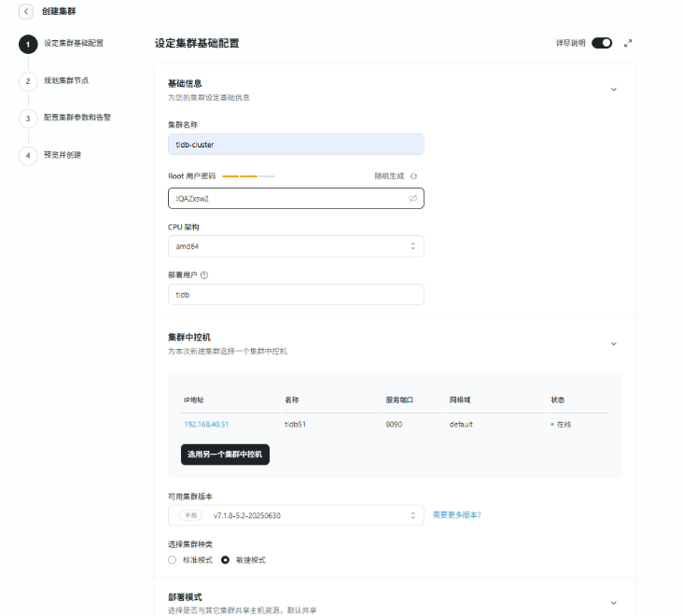Click the help icon next to 部署用户
Image resolution: width=682 pixels, height=616 pixels.
204,274
